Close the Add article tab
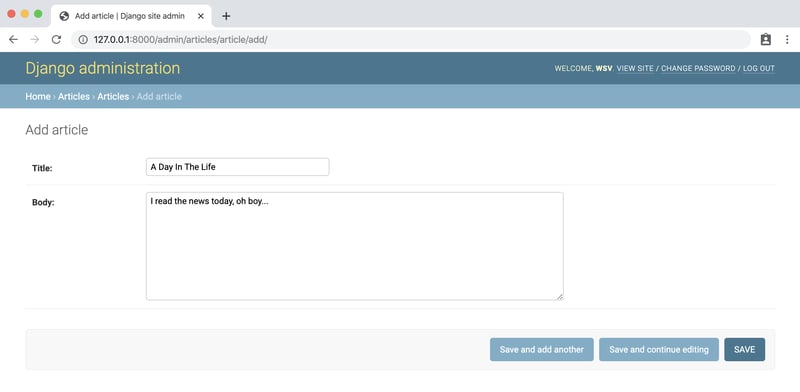This screenshot has width=800, height=392. pyautogui.click(x=201, y=16)
